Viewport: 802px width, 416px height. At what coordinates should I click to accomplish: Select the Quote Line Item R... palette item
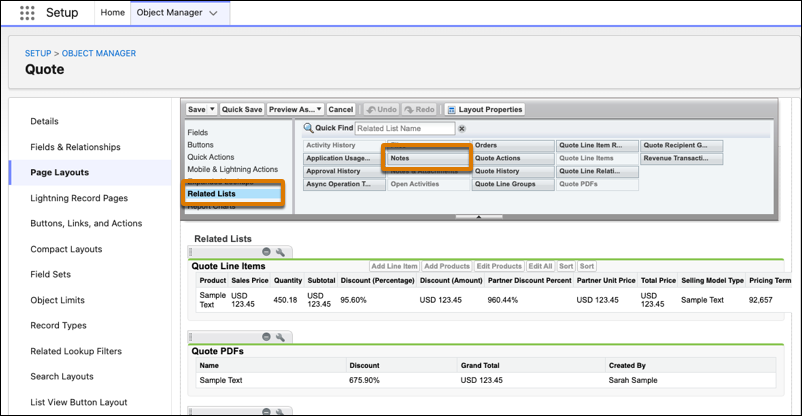pos(597,145)
